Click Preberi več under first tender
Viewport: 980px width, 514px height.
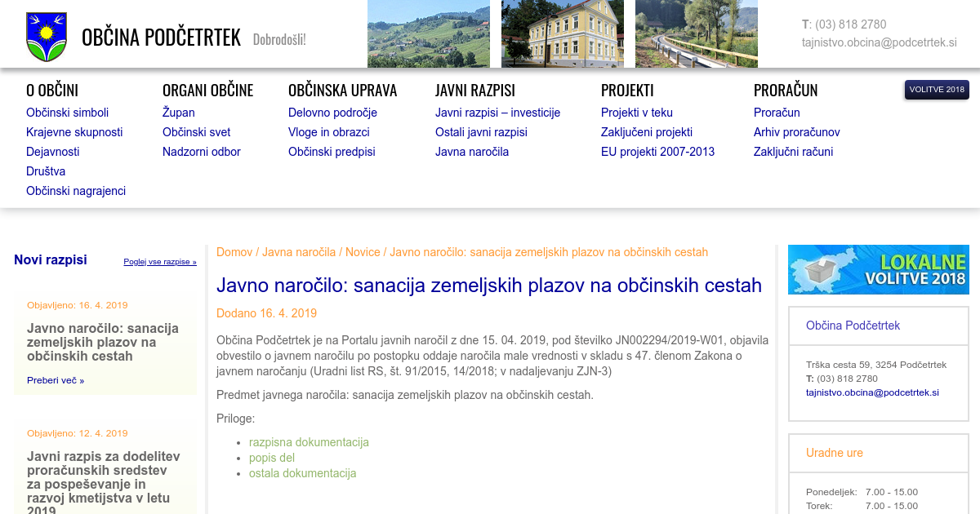(55, 380)
